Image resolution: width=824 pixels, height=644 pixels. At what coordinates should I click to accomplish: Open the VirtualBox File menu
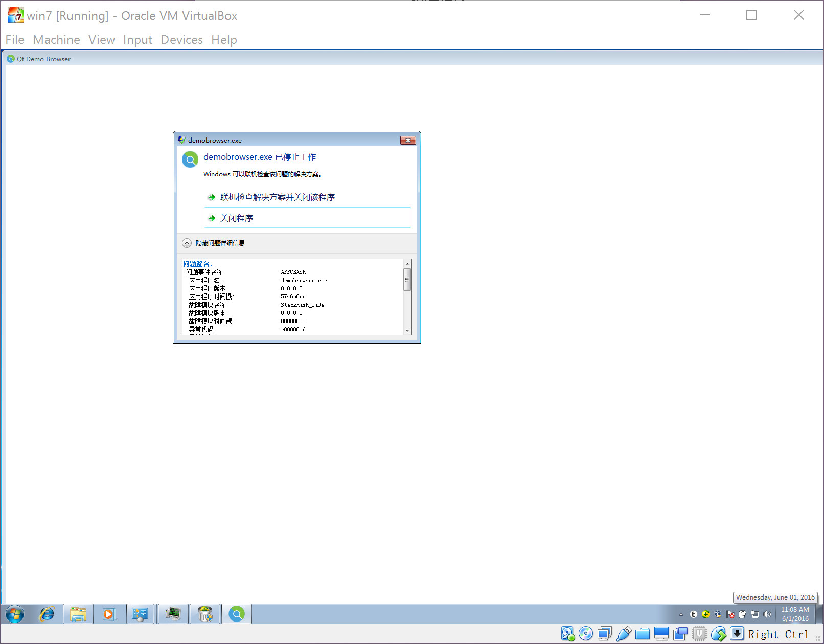pyautogui.click(x=15, y=40)
